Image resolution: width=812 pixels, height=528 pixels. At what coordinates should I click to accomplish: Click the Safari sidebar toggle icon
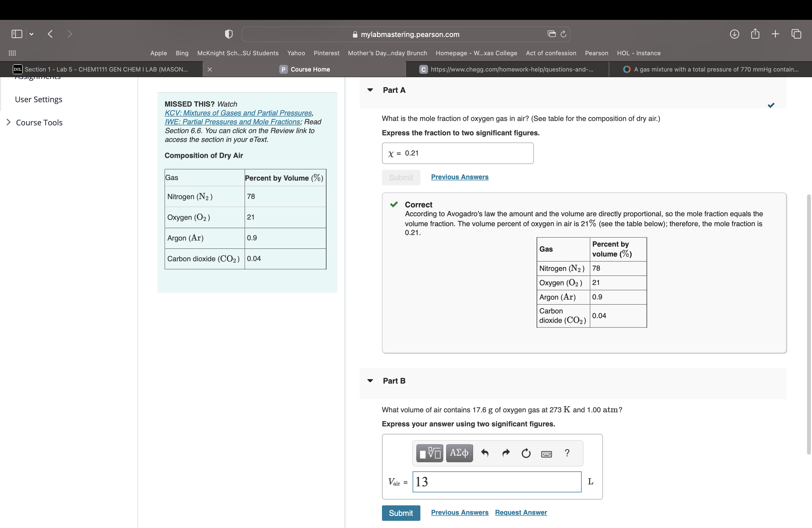pyautogui.click(x=17, y=34)
